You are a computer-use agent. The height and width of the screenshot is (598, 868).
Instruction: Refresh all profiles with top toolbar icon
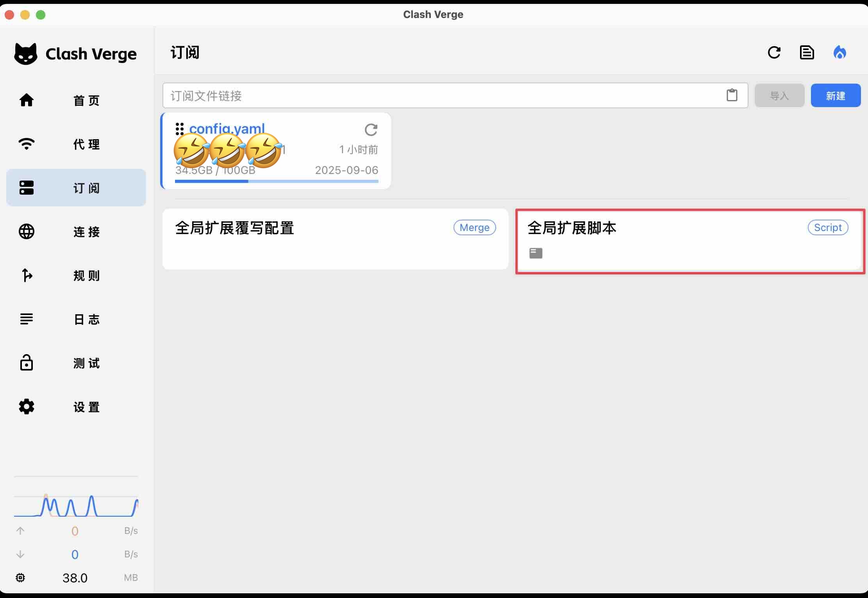(774, 52)
